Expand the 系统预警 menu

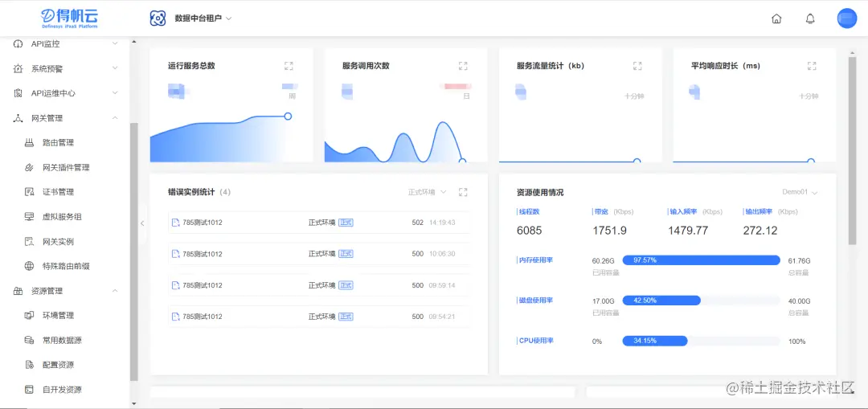click(x=115, y=68)
